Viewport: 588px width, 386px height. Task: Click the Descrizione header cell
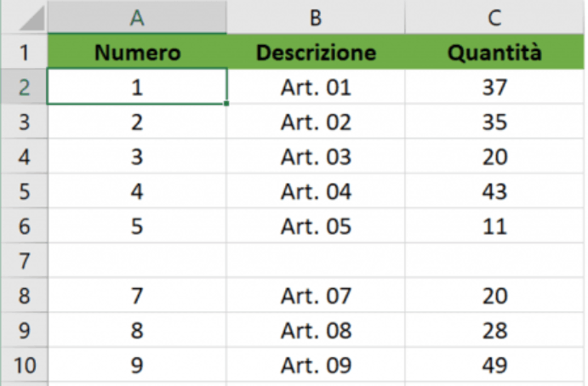point(316,52)
